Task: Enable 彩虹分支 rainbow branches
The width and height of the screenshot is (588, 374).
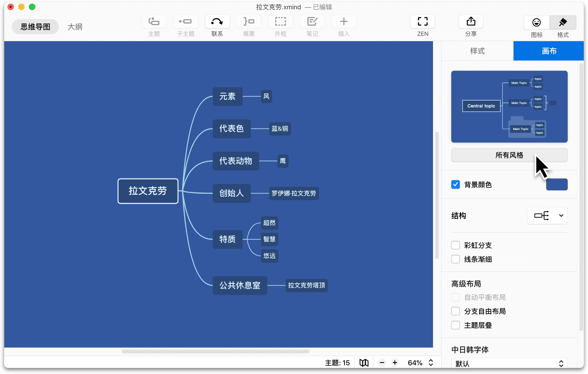Action: [x=455, y=245]
